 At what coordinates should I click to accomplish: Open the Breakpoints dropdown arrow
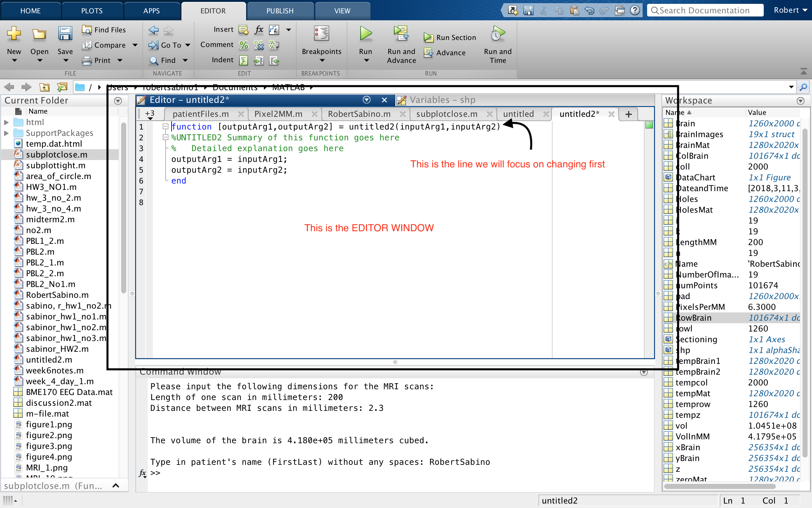pyautogui.click(x=322, y=60)
